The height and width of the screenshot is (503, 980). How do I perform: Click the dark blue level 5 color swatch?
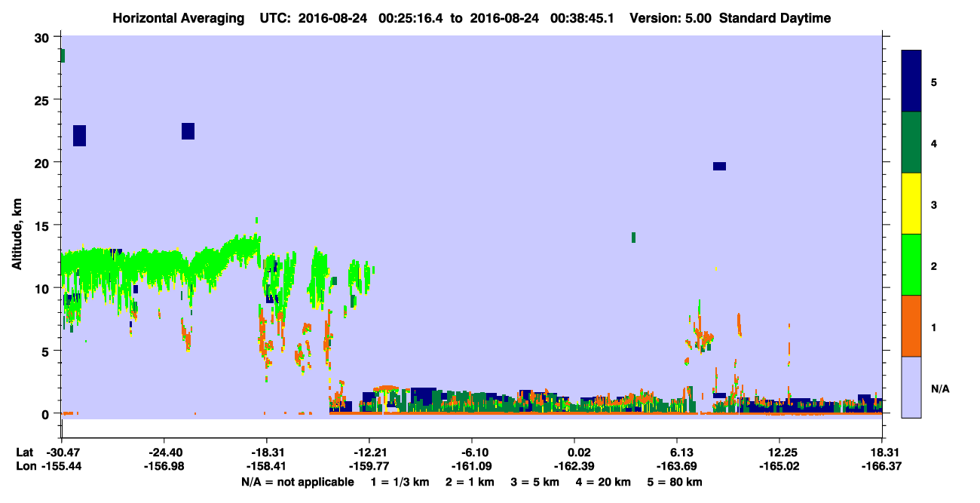(x=911, y=81)
